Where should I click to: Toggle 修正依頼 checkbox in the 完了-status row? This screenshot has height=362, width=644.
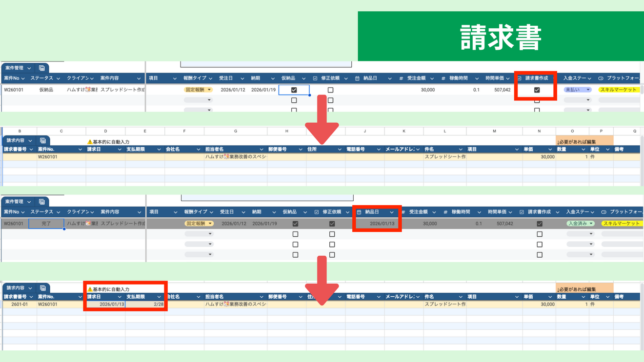[x=332, y=224]
